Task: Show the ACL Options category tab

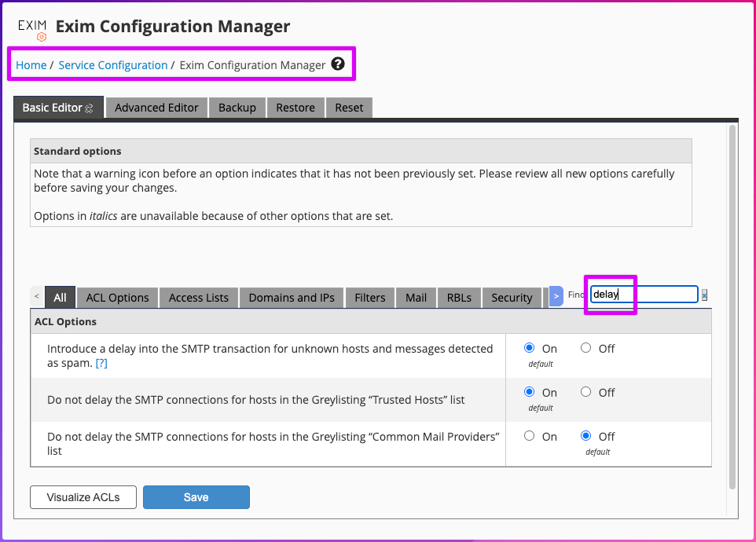Action: pyautogui.click(x=117, y=297)
